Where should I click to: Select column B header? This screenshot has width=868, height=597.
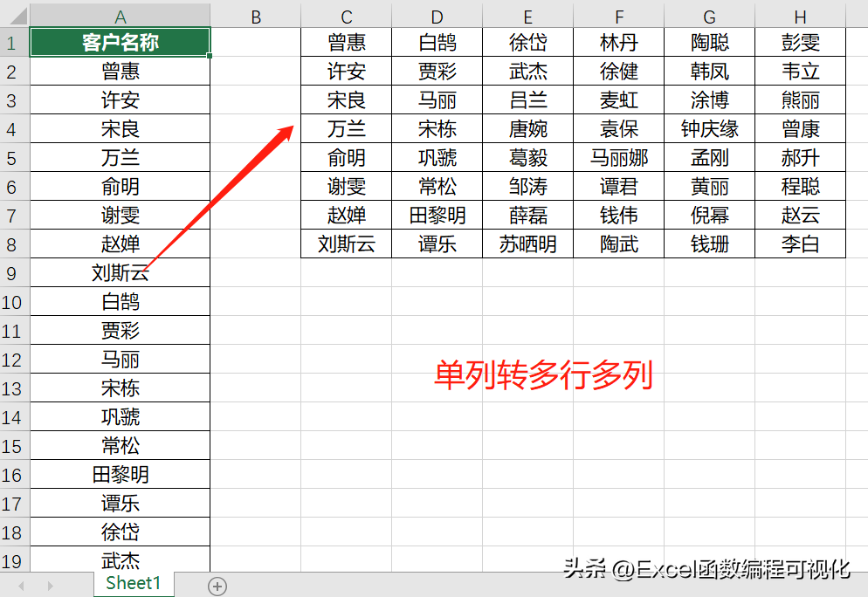coord(256,16)
